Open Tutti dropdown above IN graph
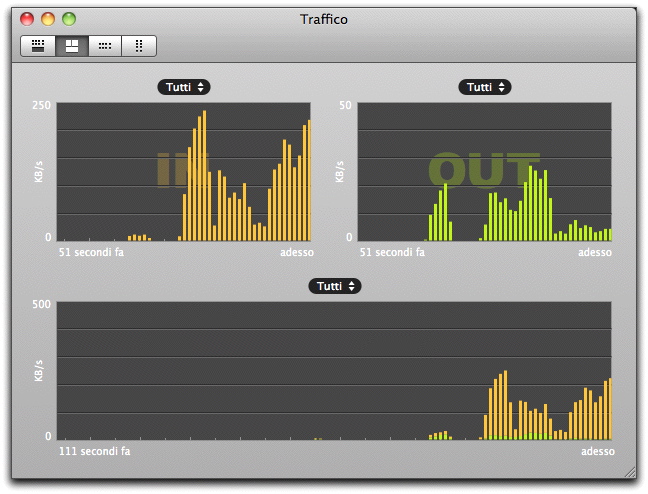The width and height of the screenshot is (648, 494). coord(184,87)
